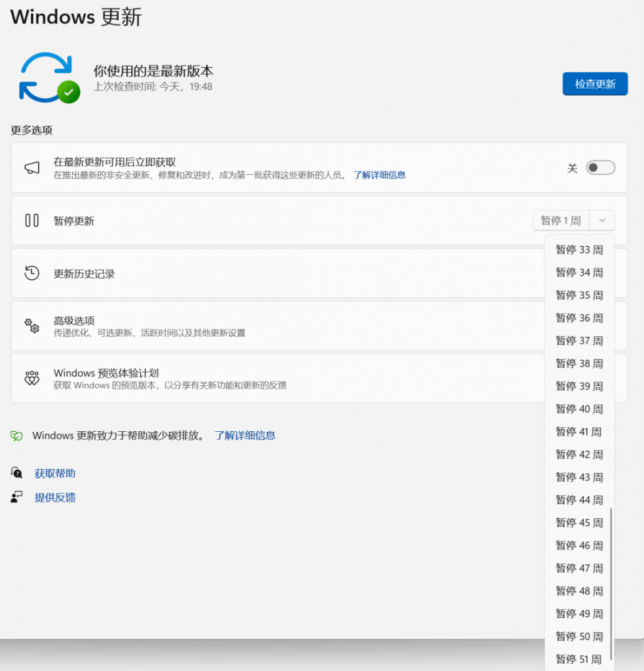Screen dimensions: 644x671
Task: Collapse the pause duration dropdown chevron
Action: pyautogui.click(x=602, y=221)
